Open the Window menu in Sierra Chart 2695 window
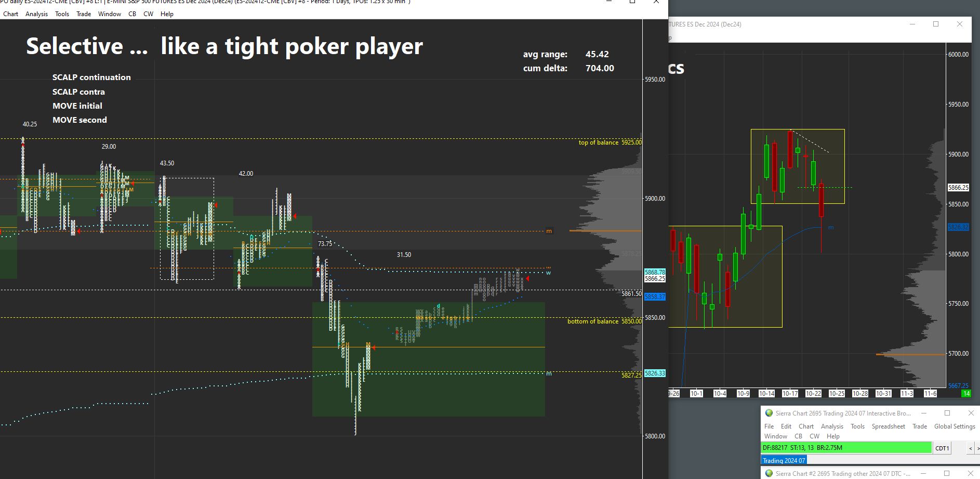This screenshot has height=479, width=980. pos(776,436)
